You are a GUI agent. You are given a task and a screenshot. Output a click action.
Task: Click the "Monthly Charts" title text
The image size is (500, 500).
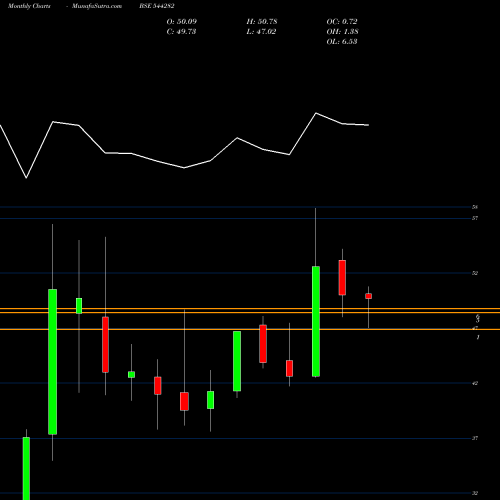pos(29,6)
